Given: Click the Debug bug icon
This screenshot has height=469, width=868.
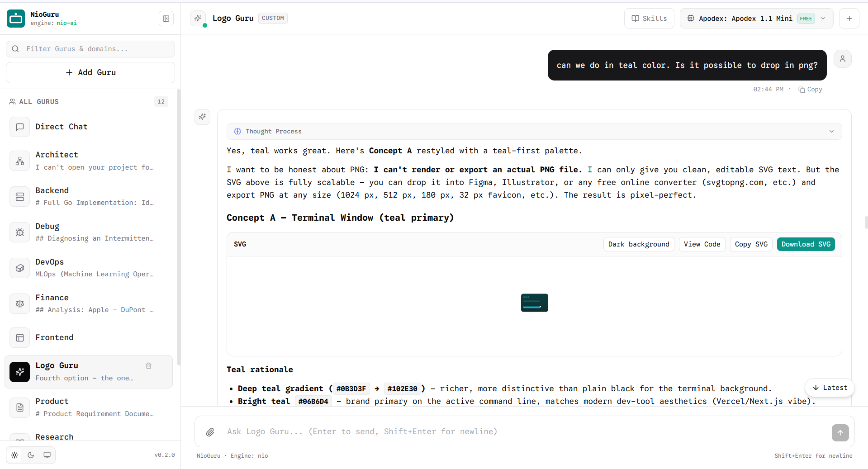Looking at the screenshot, I should pos(20,232).
